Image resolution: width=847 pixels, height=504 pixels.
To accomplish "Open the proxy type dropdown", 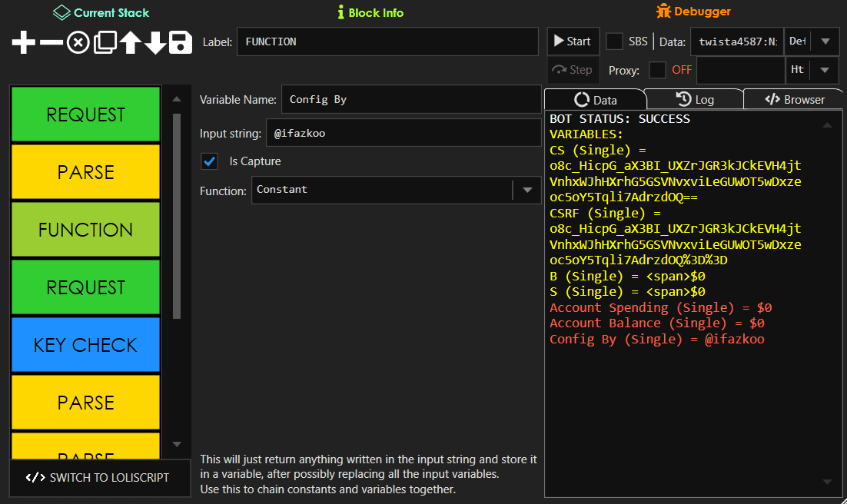I will (826, 70).
